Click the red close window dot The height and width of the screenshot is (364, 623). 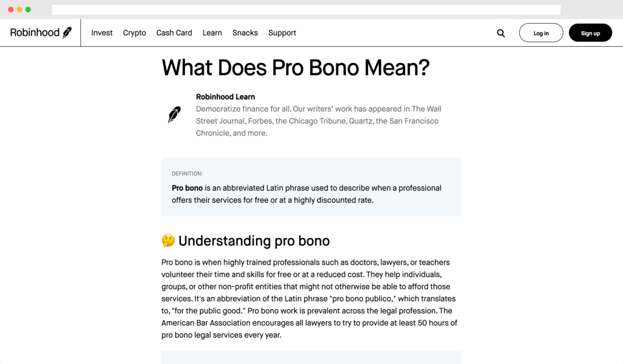click(x=11, y=10)
